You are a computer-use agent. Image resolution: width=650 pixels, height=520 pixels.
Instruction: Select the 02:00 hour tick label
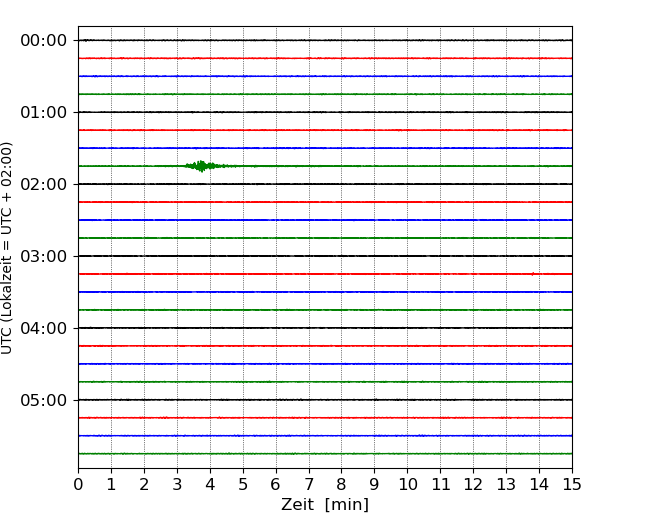[x=43, y=184]
